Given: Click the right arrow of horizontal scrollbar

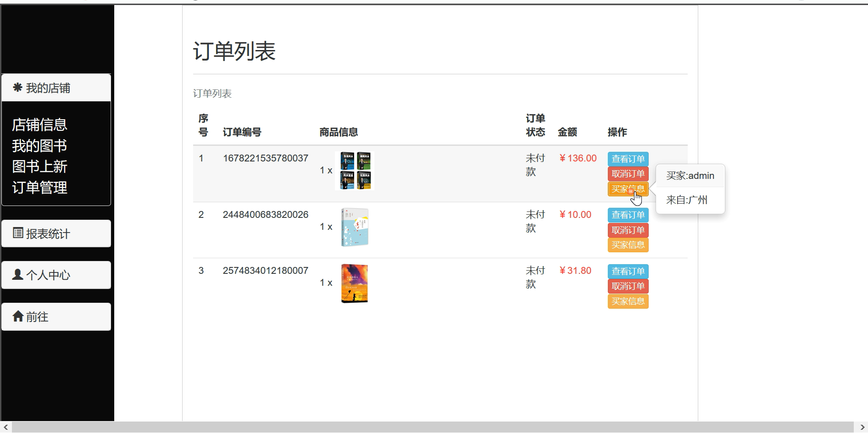Looking at the screenshot, I should (x=863, y=427).
